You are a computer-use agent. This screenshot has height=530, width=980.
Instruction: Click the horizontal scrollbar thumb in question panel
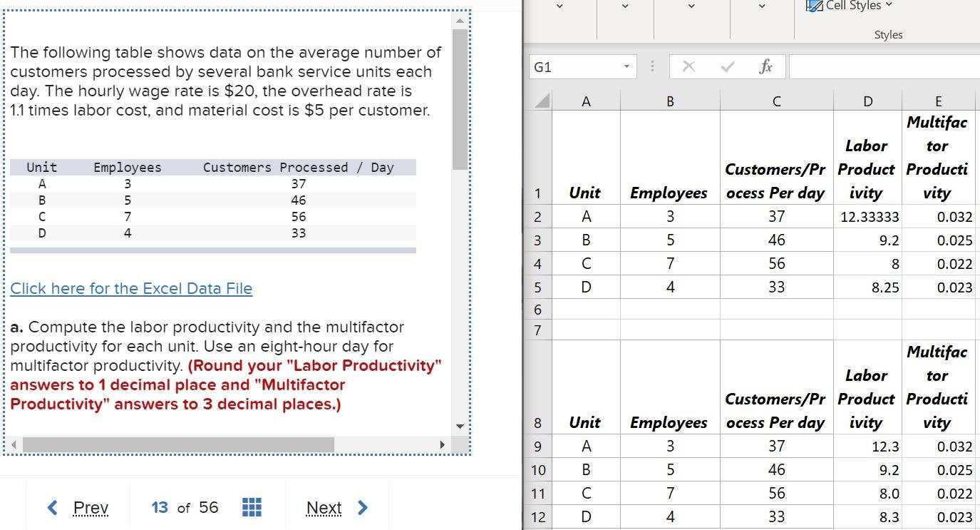pyautogui.click(x=178, y=444)
